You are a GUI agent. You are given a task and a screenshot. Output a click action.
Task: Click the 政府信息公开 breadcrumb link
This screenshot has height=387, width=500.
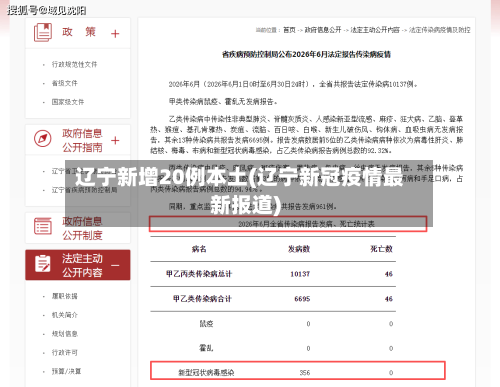click(x=323, y=30)
